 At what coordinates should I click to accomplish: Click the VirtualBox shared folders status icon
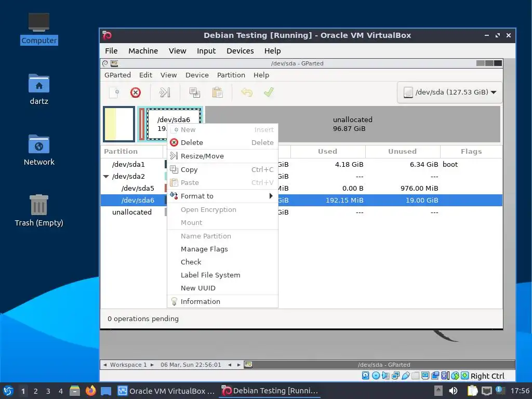pyautogui.click(x=415, y=376)
